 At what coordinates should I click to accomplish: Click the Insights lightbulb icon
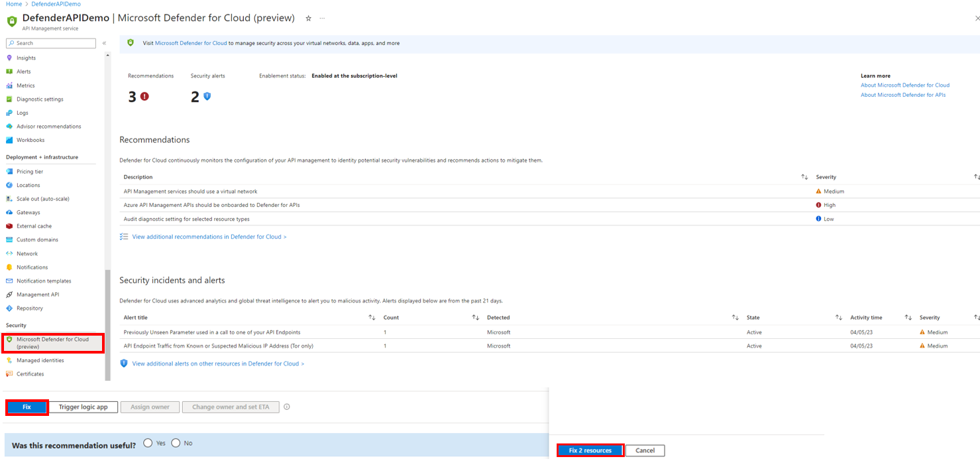point(9,58)
